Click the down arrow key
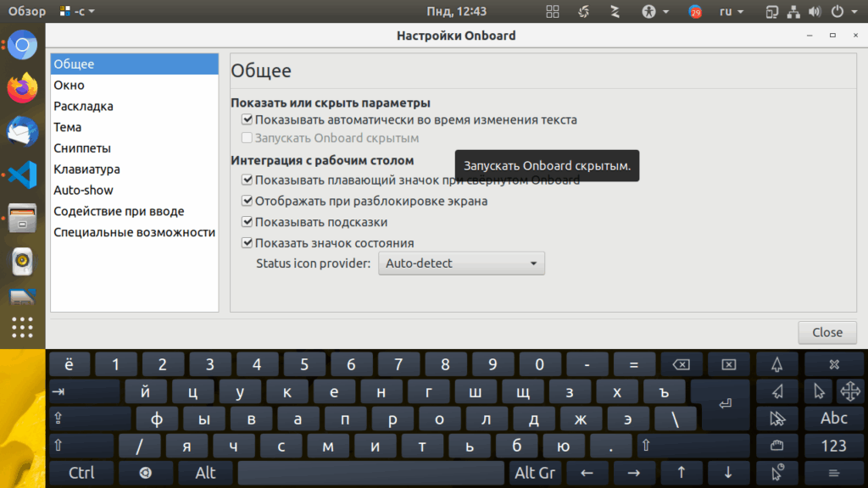 click(728, 473)
